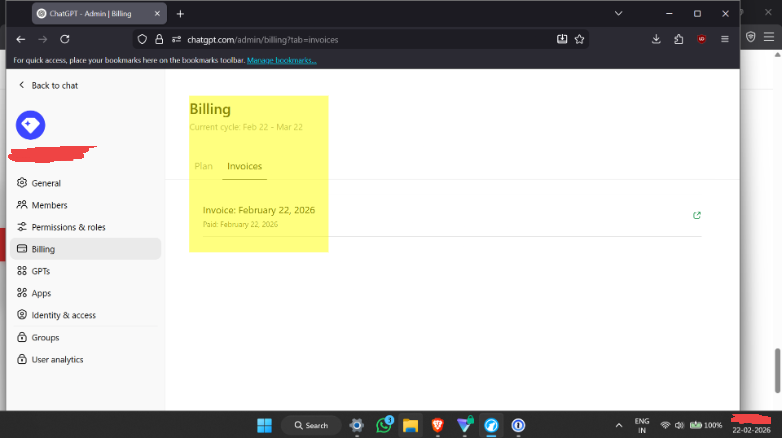The height and width of the screenshot is (438, 782).
Task: Open February 22 invoice external link icon
Action: pyautogui.click(x=697, y=215)
